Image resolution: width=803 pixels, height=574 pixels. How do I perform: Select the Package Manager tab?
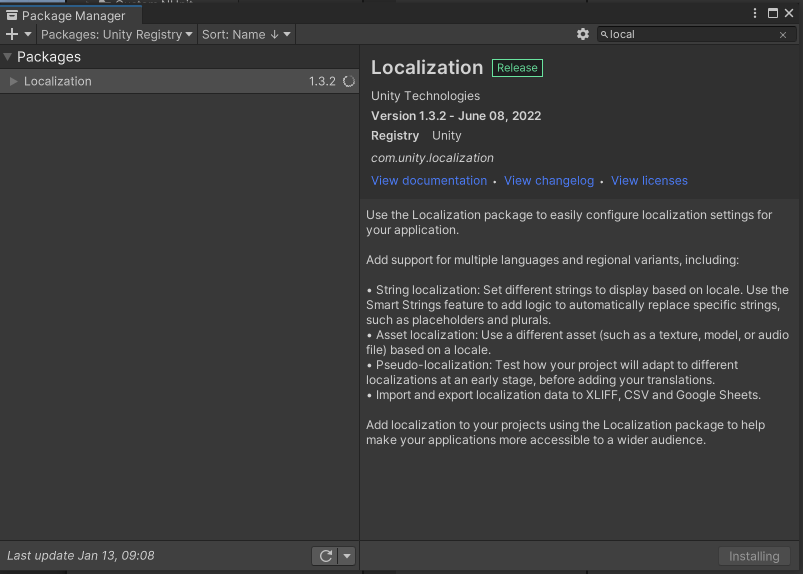pyautogui.click(x=71, y=15)
